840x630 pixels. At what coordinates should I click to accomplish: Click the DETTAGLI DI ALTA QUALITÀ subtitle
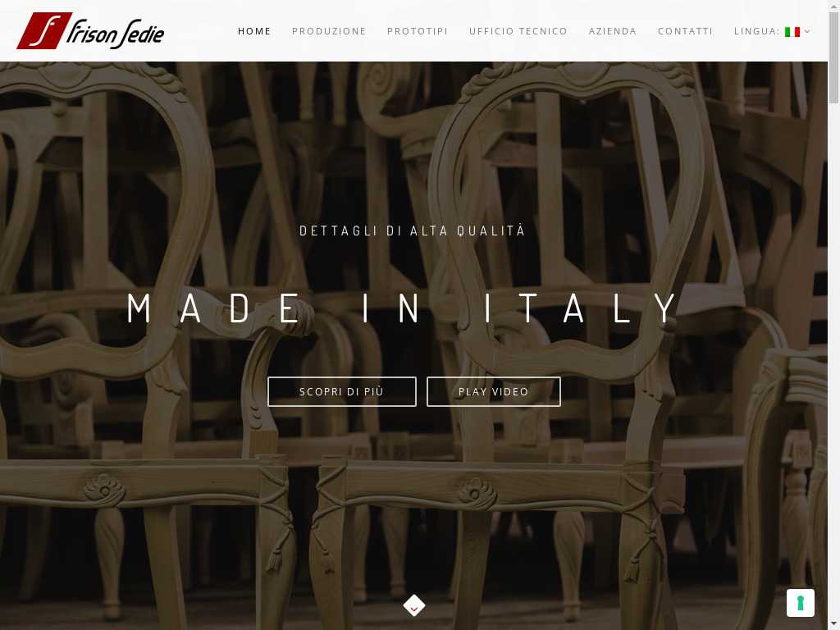(x=412, y=231)
